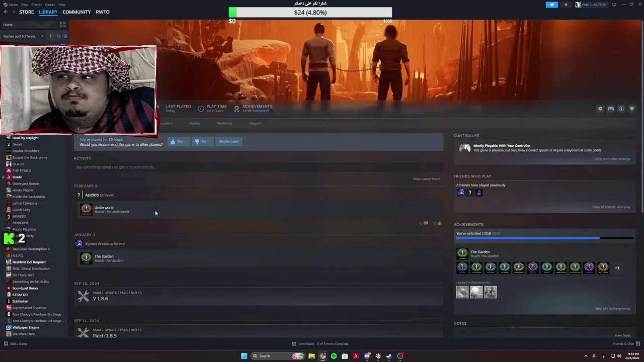The height and width of the screenshot is (362, 644).
Task: Toggle the ready-to-play filter icon
Action: pos(65,36)
